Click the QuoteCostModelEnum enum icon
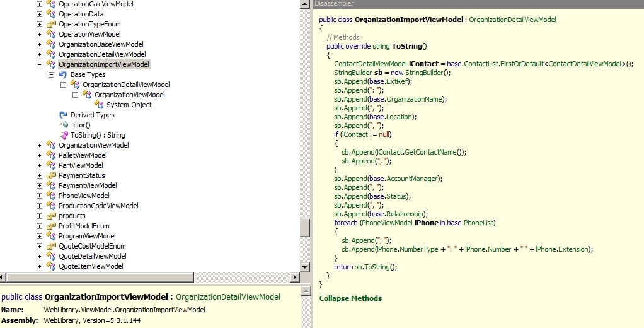Viewport: 644px width, 328px height. [51, 246]
